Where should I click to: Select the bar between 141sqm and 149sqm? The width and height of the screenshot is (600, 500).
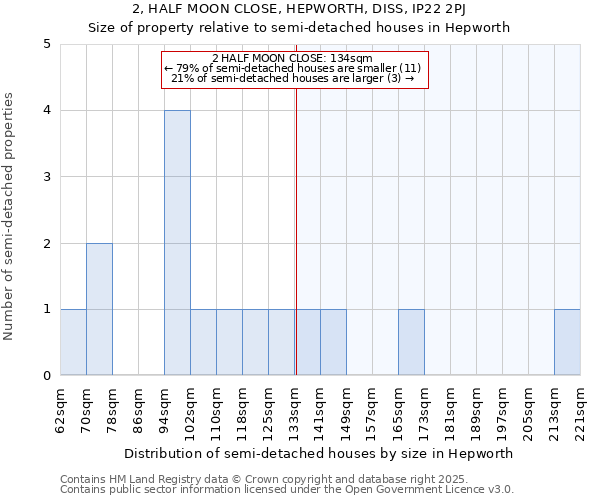pos(333,342)
